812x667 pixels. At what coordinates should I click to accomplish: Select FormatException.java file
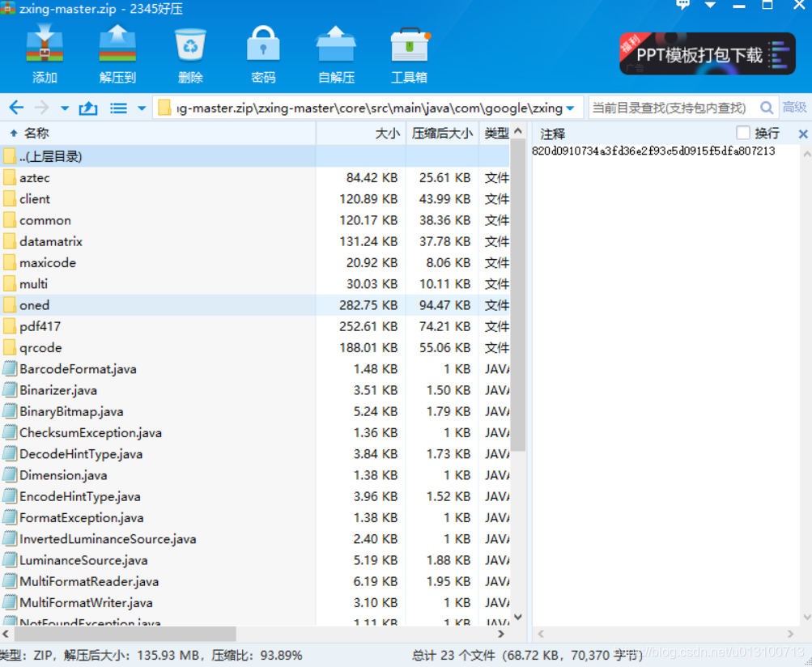(x=255, y=517)
